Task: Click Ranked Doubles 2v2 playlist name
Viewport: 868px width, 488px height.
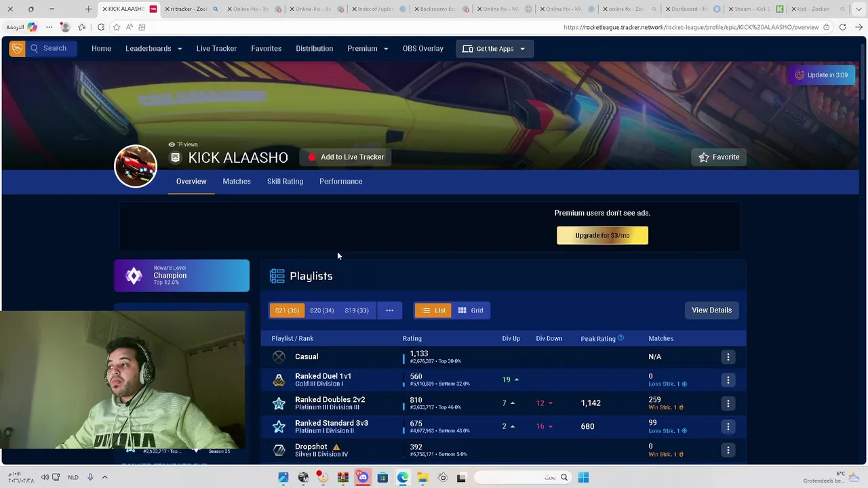Action: pos(330,400)
